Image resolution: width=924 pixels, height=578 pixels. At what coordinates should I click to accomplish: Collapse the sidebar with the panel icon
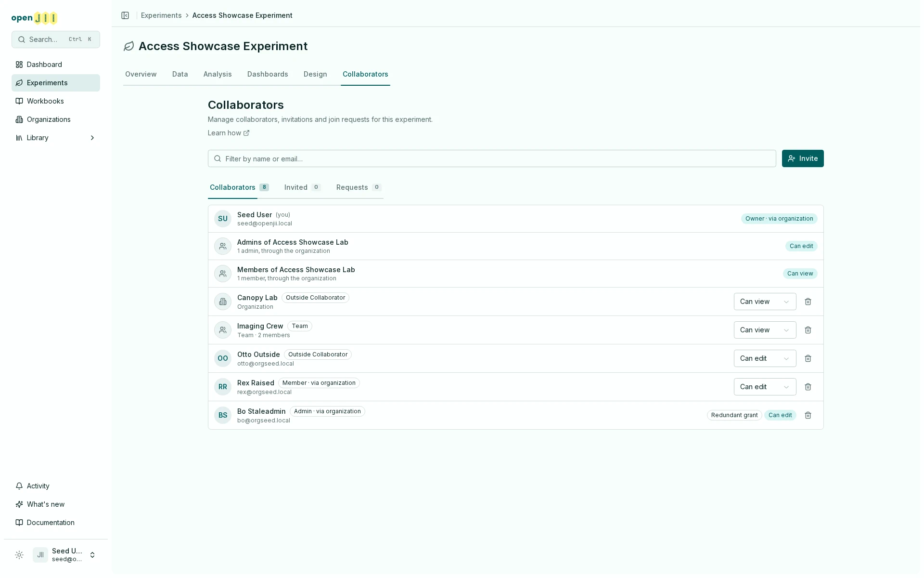point(125,15)
